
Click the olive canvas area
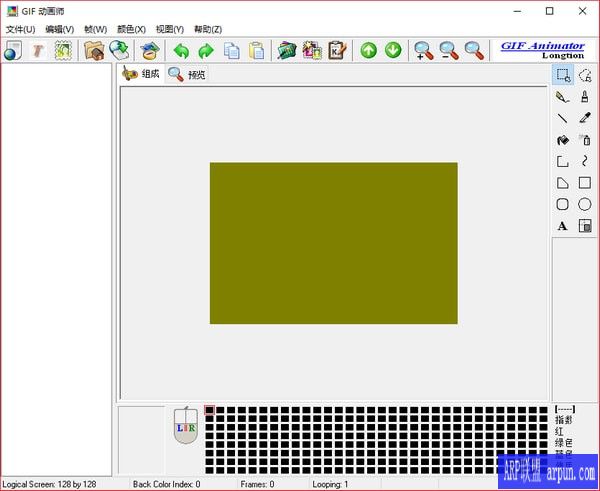(333, 243)
